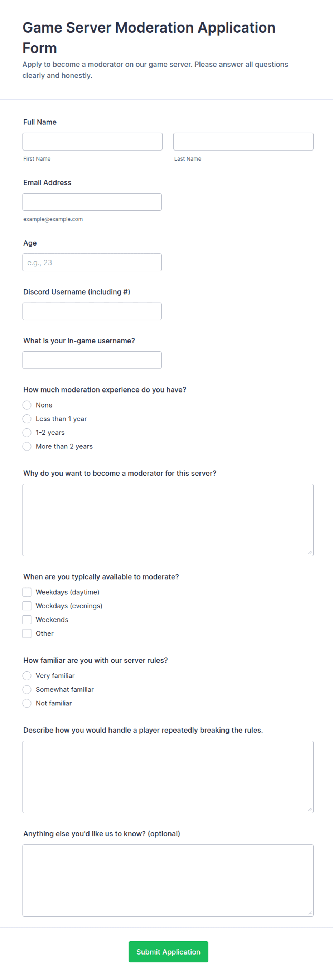Click the Submit Application button
Viewport: 333px width, 980px height.
[168, 952]
